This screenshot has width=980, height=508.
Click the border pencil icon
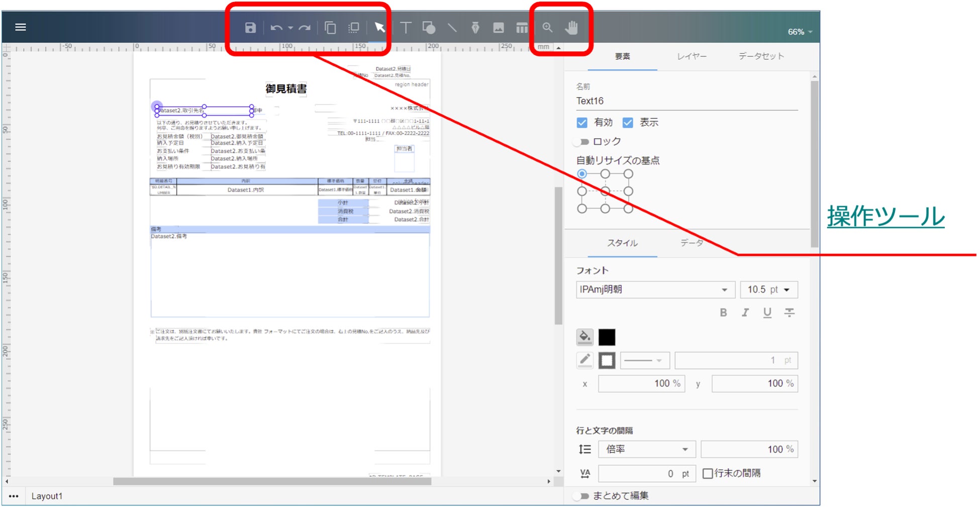(x=584, y=360)
